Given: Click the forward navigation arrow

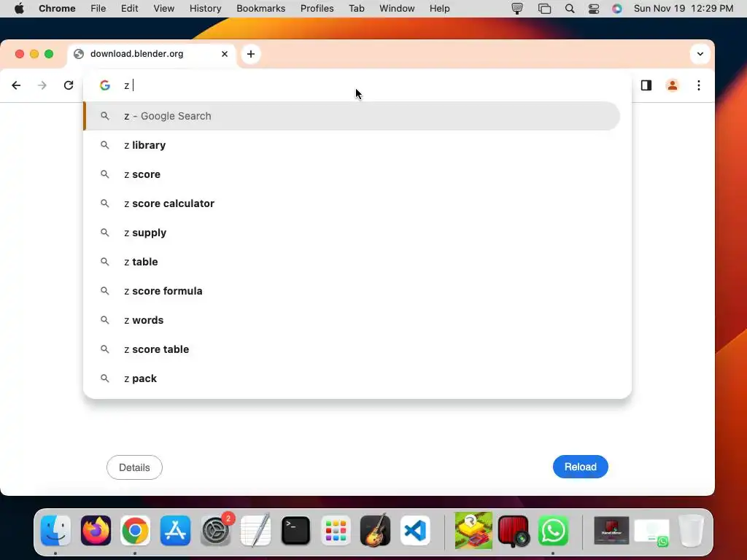Looking at the screenshot, I should [x=42, y=85].
